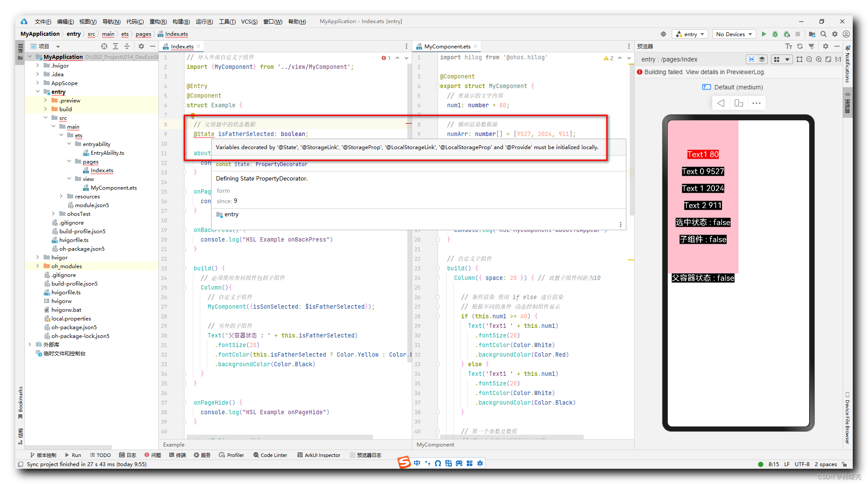868x484 pixels.
Task: Open project panel settings gear
Action: [x=141, y=46]
